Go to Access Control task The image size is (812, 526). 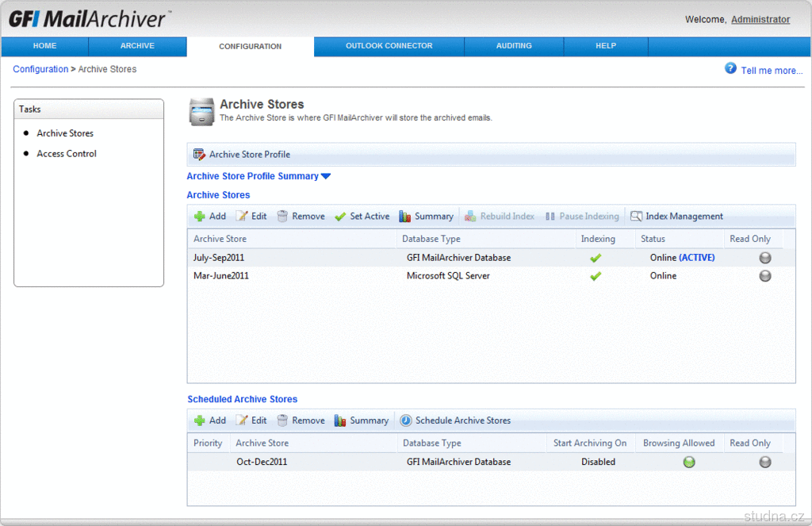[x=67, y=154]
